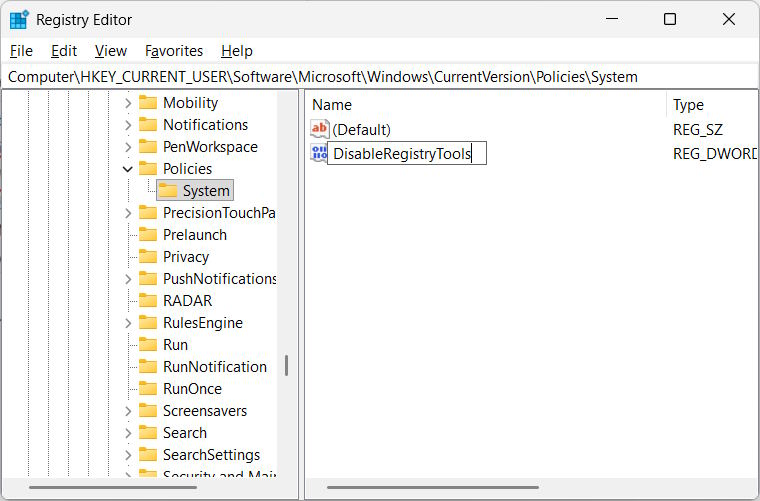Screen dimensions: 760x501
Task: Click the DisableRegistryTools DWORD value icon
Action: click(319, 153)
